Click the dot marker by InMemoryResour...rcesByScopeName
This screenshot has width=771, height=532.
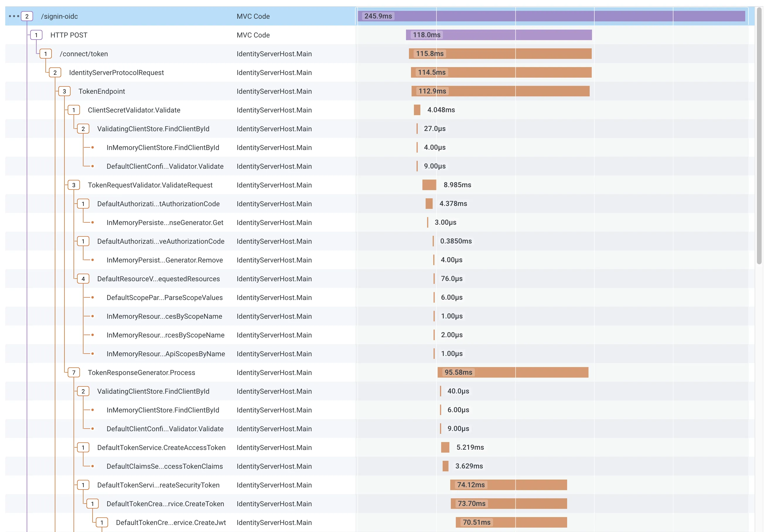pyautogui.click(x=92, y=335)
